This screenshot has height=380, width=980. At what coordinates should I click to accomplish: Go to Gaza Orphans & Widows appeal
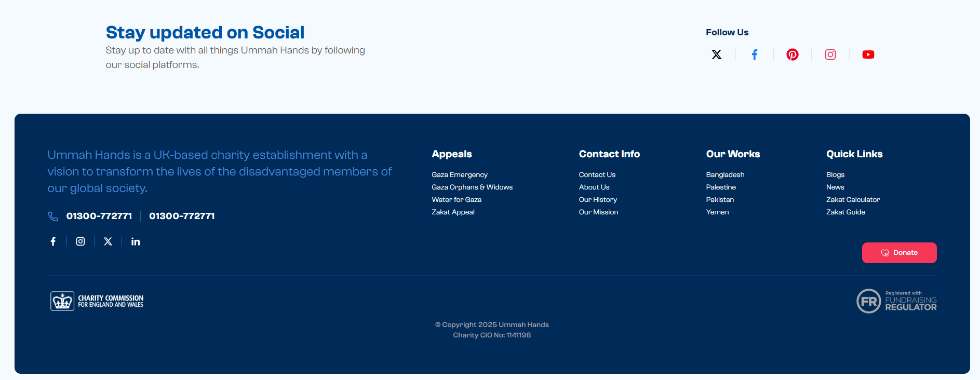click(472, 187)
